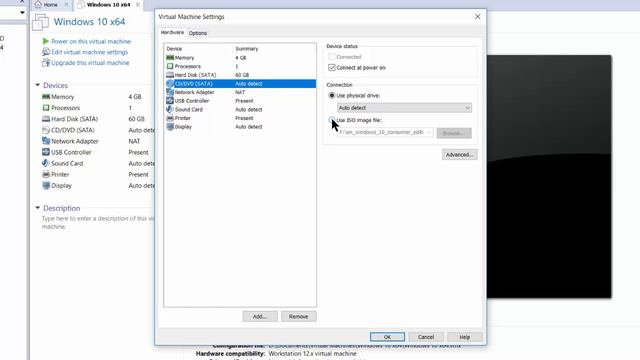
Task: Click Upgrade this virtual machine link
Action: tap(90, 62)
